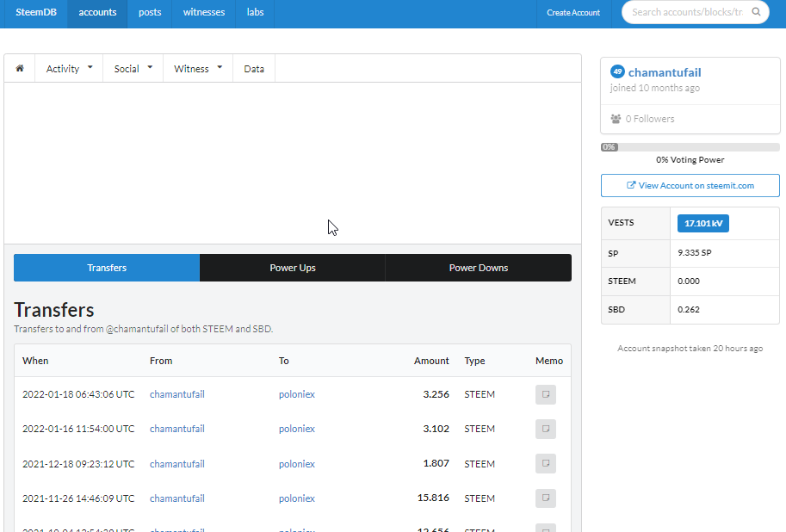
Task: Switch to the Power Downs tab
Action: tap(479, 268)
